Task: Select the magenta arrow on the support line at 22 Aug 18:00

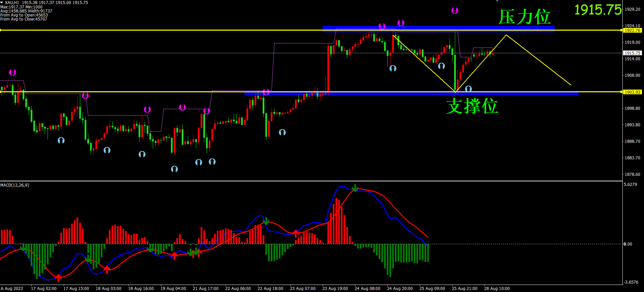Action: (266, 92)
